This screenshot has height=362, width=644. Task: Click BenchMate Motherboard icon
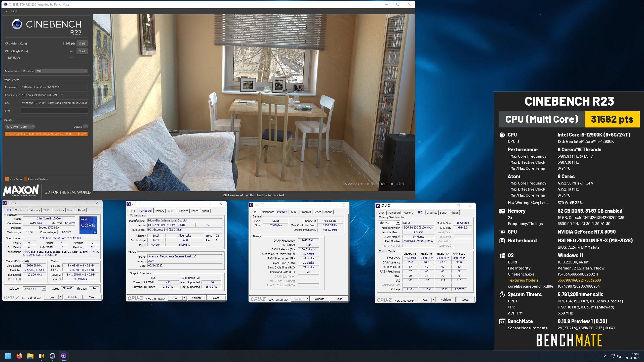coord(502,241)
